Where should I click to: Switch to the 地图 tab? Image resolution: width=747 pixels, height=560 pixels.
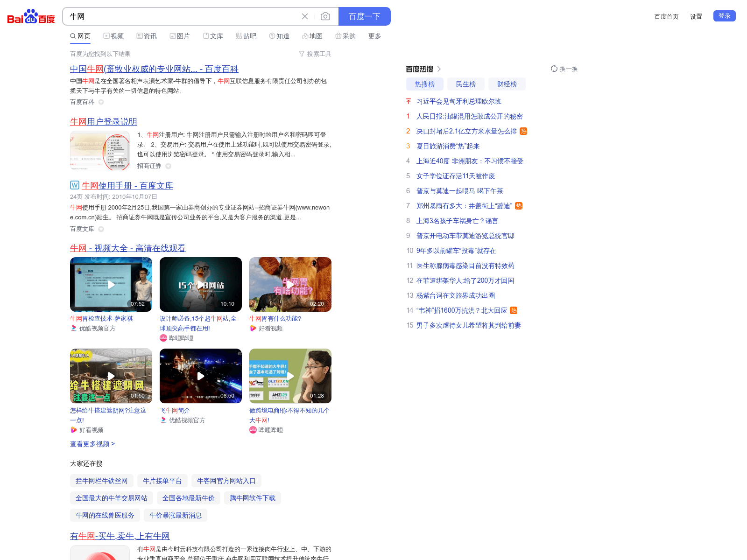coord(312,36)
